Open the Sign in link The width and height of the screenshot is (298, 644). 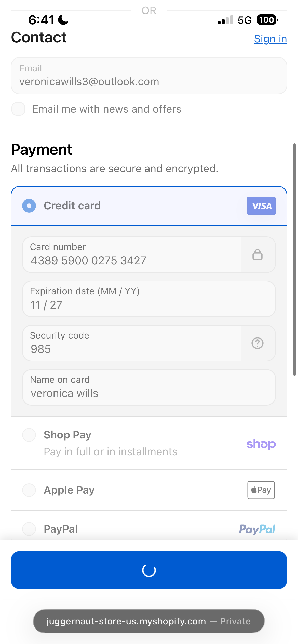pos(270,39)
